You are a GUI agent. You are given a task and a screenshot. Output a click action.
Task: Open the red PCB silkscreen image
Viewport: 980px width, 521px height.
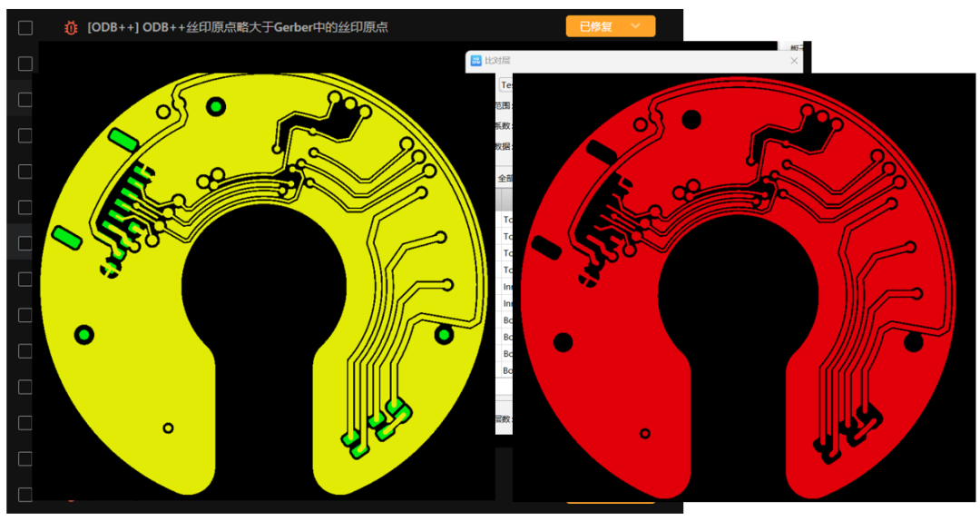click(744, 287)
